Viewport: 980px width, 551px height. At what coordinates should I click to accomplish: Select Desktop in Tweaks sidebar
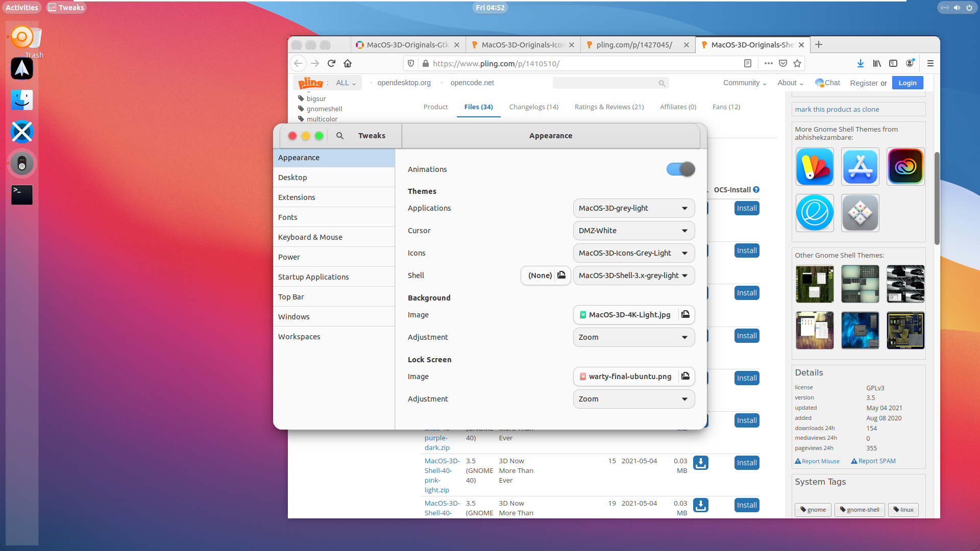click(334, 178)
